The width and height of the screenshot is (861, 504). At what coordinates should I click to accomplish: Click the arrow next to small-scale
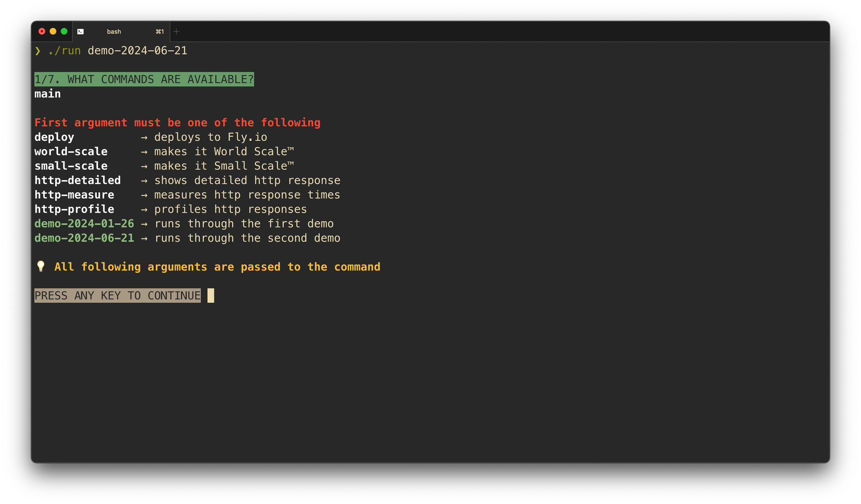coord(144,166)
